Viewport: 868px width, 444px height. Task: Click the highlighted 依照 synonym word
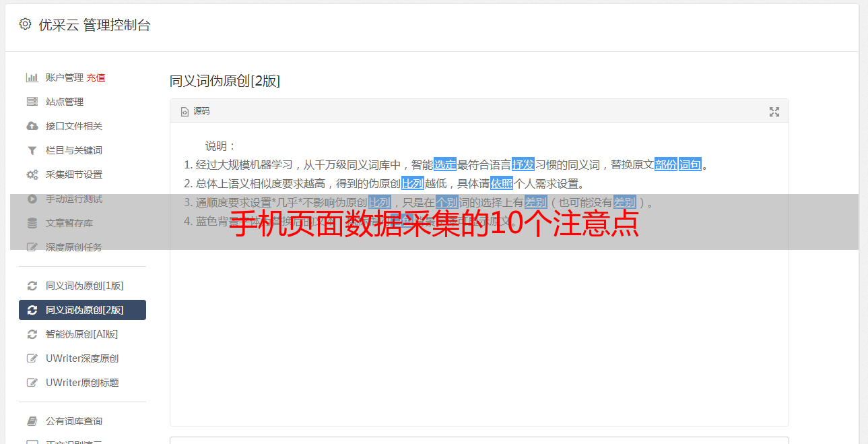pyautogui.click(x=502, y=183)
